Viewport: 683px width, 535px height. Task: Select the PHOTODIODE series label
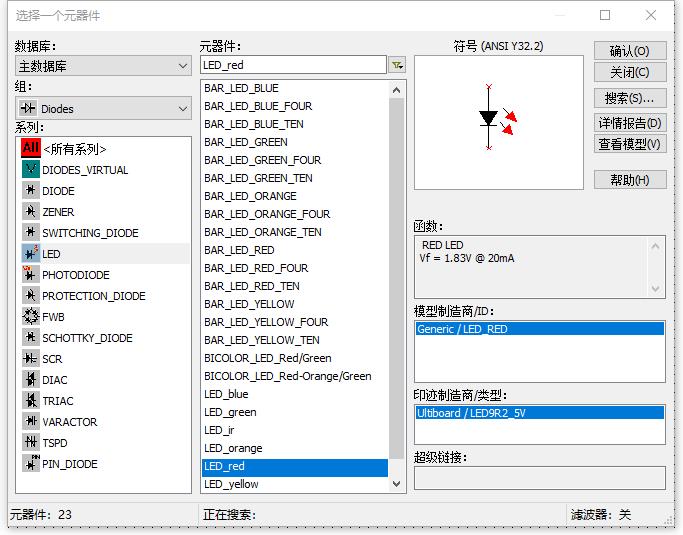[76, 275]
